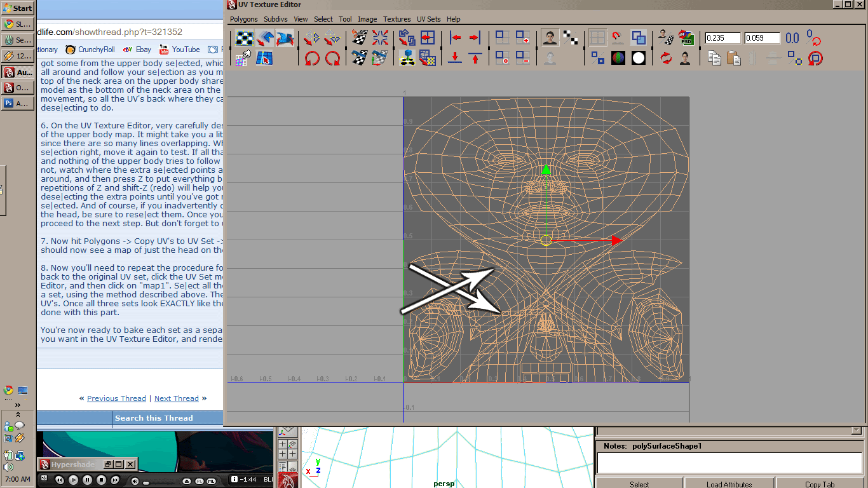Screen dimensions: 868x488
Task: Open the Polygons menu
Action: (x=244, y=19)
